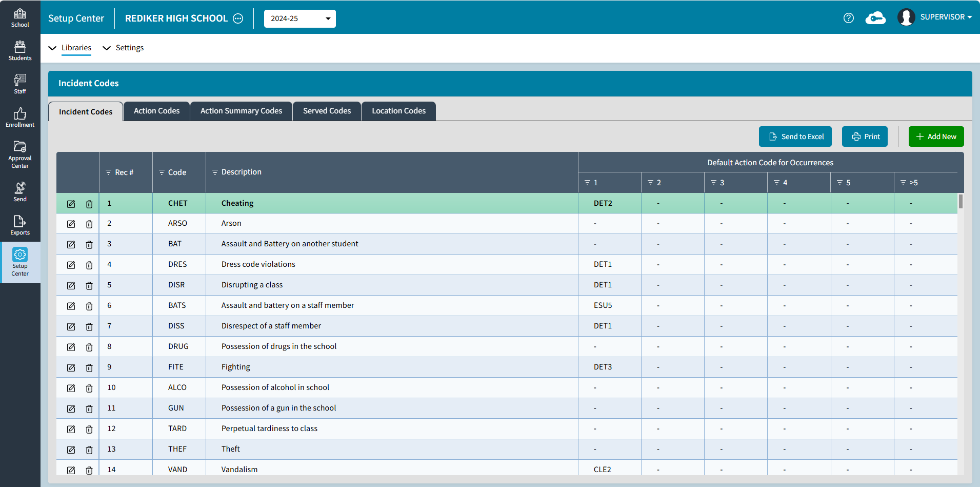The width and height of the screenshot is (980, 487).
Task: Open Enrollment from the sidebar
Action: (x=20, y=118)
